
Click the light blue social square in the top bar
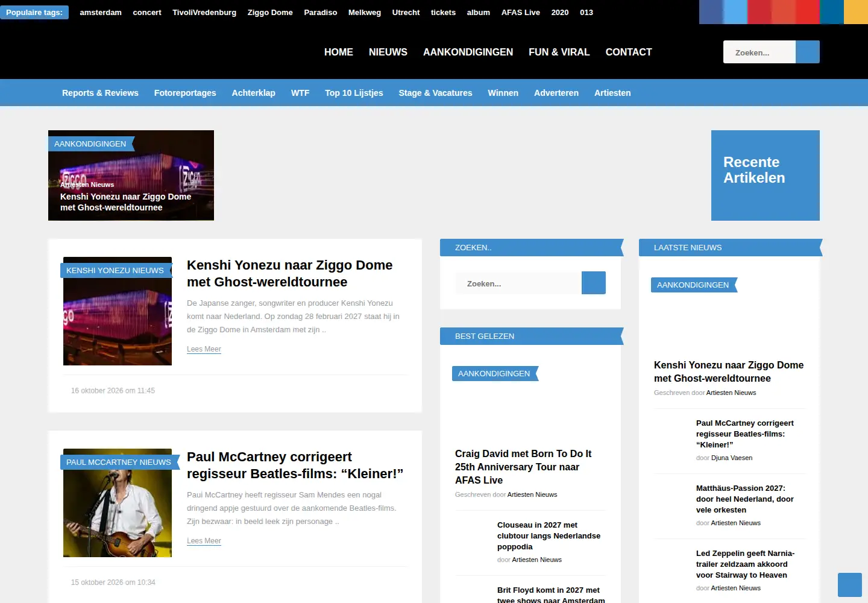735,12
